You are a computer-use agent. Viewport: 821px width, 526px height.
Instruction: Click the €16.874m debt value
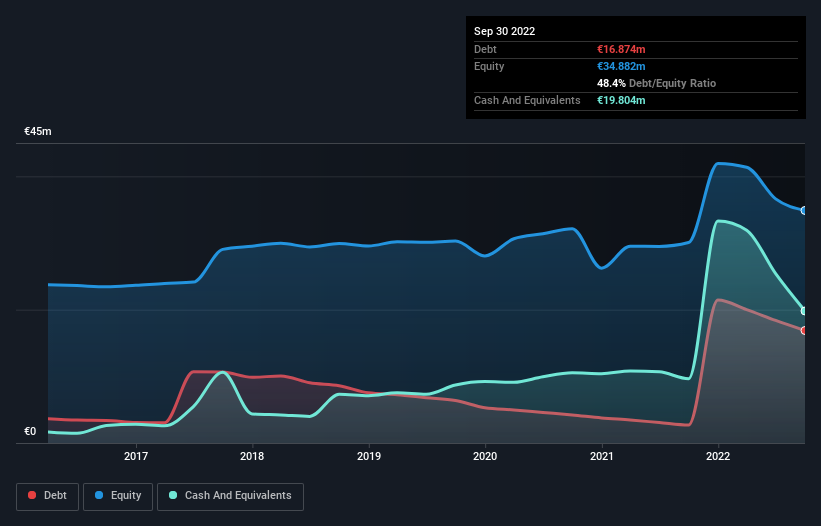coord(621,49)
